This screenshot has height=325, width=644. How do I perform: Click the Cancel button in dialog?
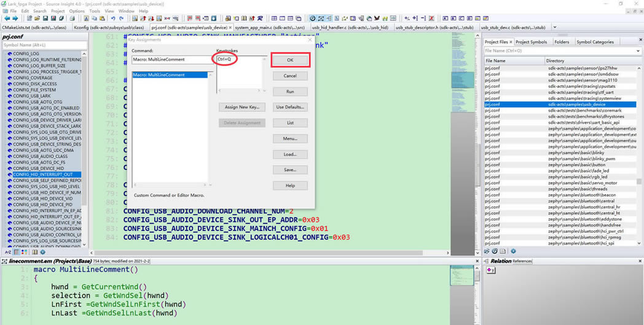290,76
